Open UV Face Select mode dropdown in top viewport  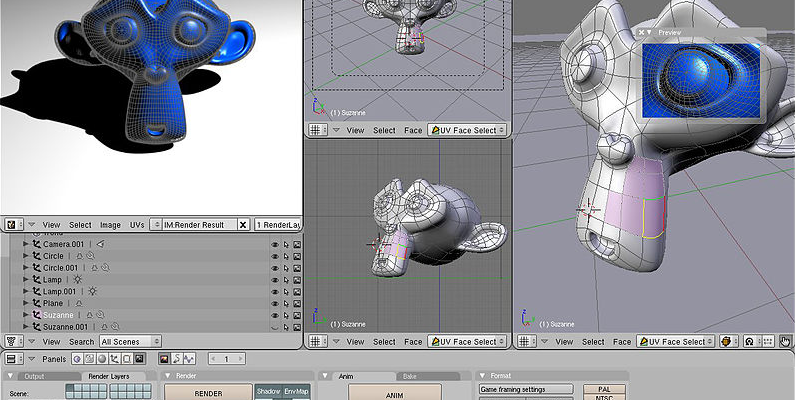(x=468, y=130)
